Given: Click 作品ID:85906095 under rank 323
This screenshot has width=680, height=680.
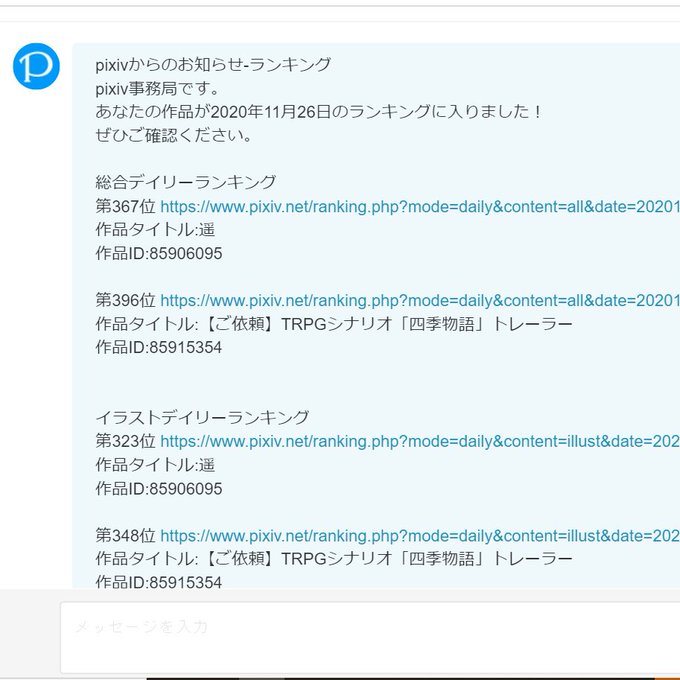Looking at the screenshot, I should click(159, 489).
